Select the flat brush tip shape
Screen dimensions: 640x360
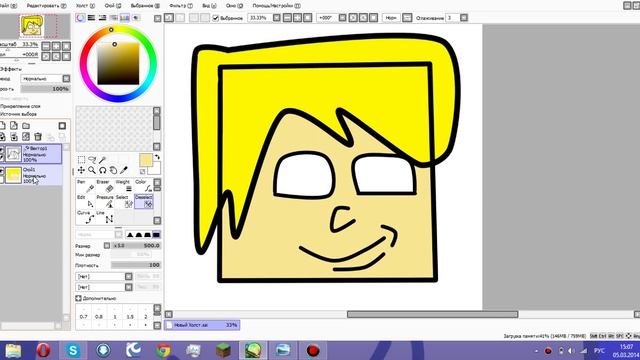156,235
